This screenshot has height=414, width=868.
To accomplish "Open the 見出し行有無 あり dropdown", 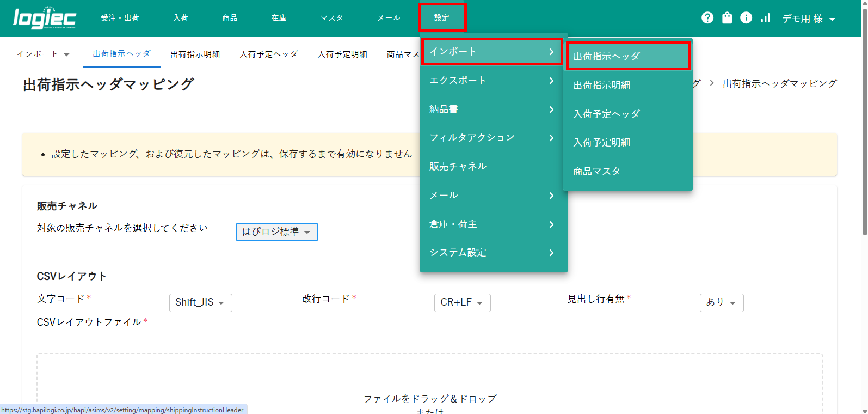I will (x=721, y=303).
